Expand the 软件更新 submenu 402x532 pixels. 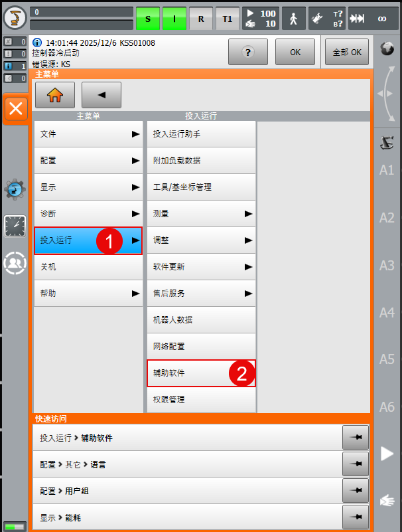point(201,267)
